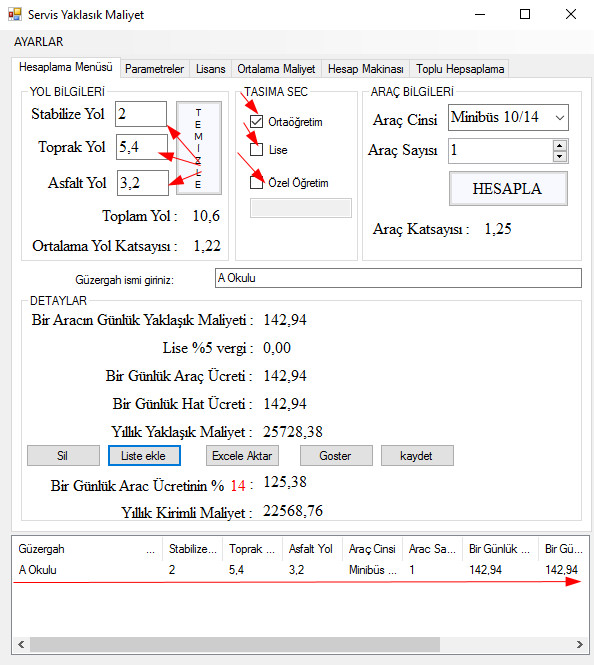Click Yıllık Kirimli Maliyet value 22568,76
Screen dimensions: 594x665
293,511
